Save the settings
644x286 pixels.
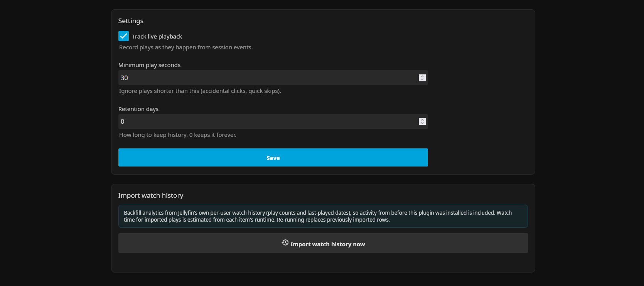point(273,158)
